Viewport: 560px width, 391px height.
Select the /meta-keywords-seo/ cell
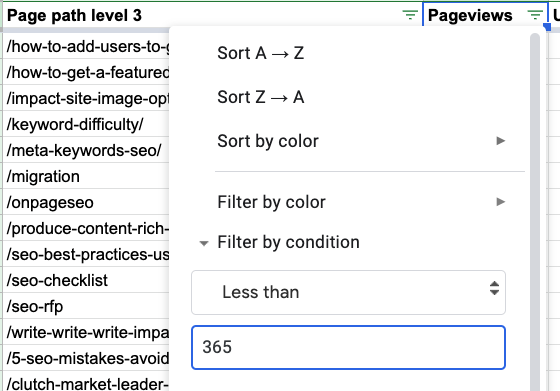pyautogui.click(x=86, y=150)
